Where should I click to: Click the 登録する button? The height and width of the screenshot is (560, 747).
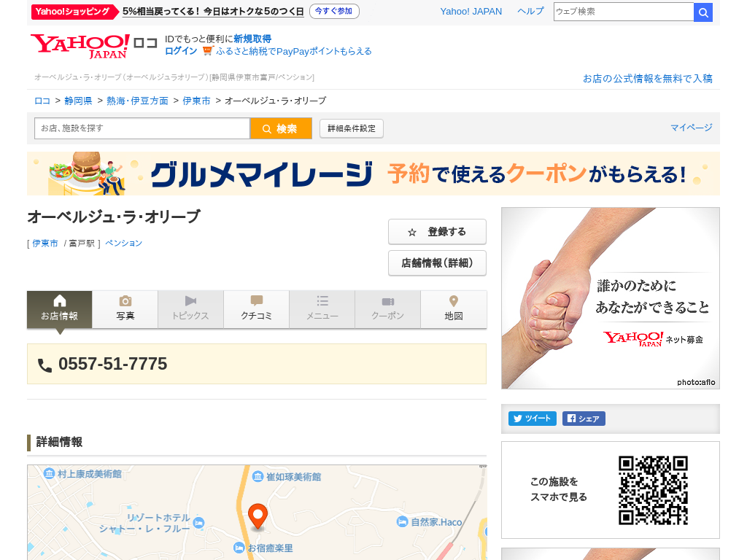pos(438,232)
